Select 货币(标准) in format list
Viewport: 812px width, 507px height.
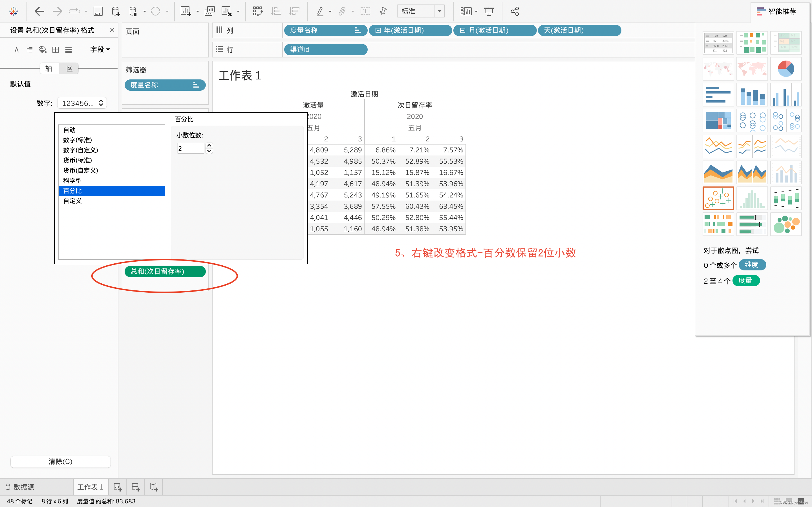[78, 160]
